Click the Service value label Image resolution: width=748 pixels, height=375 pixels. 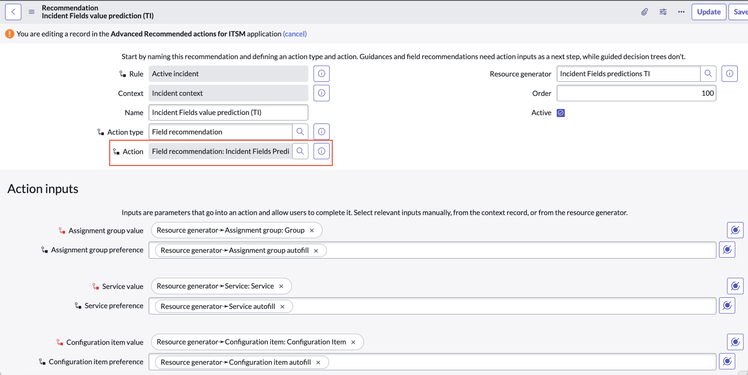point(123,286)
